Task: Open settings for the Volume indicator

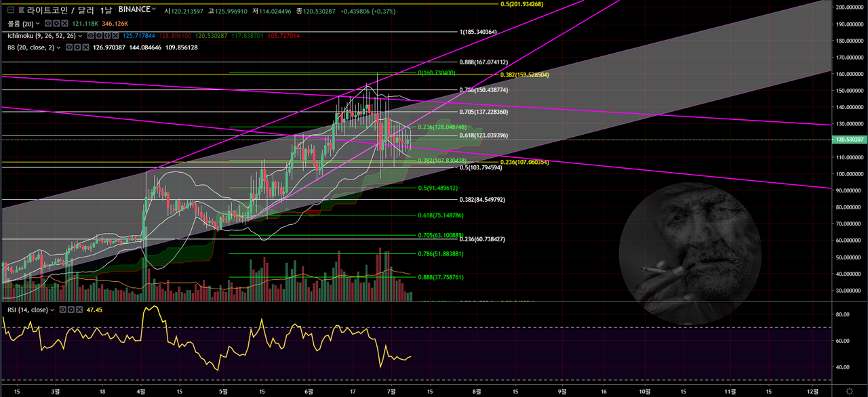Action: pos(56,24)
